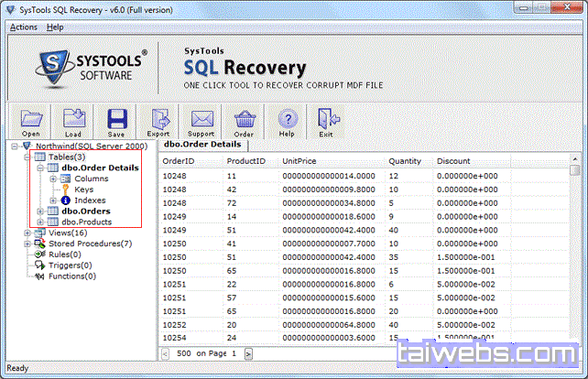The width and height of the screenshot is (588, 379).
Task: Click the Load toolbar icon
Action: (73, 124)
